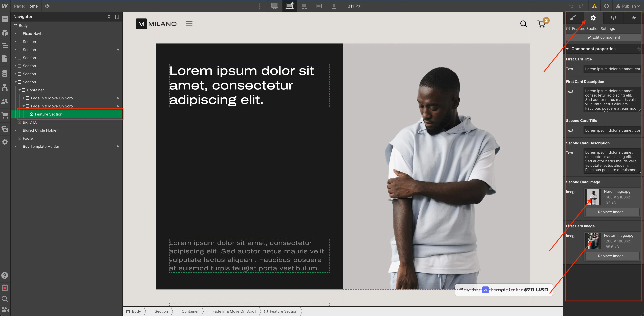Switch canvas to mobile portrait preview

(x=334, y=6)
